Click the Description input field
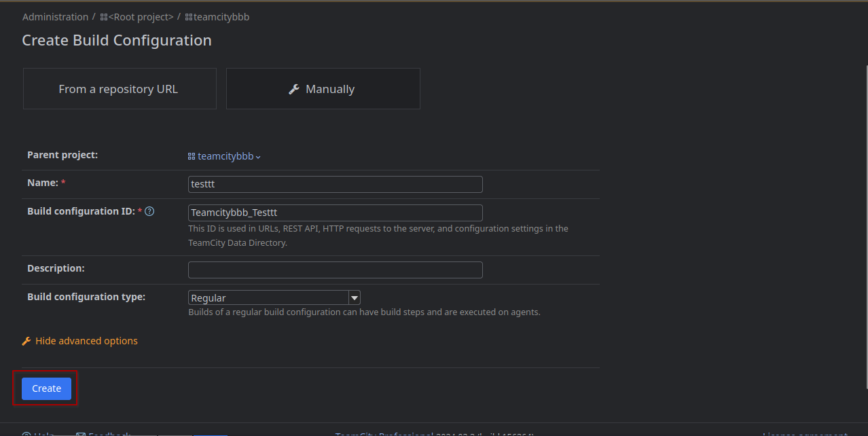The image size is (868, 436). pos(335,269)
